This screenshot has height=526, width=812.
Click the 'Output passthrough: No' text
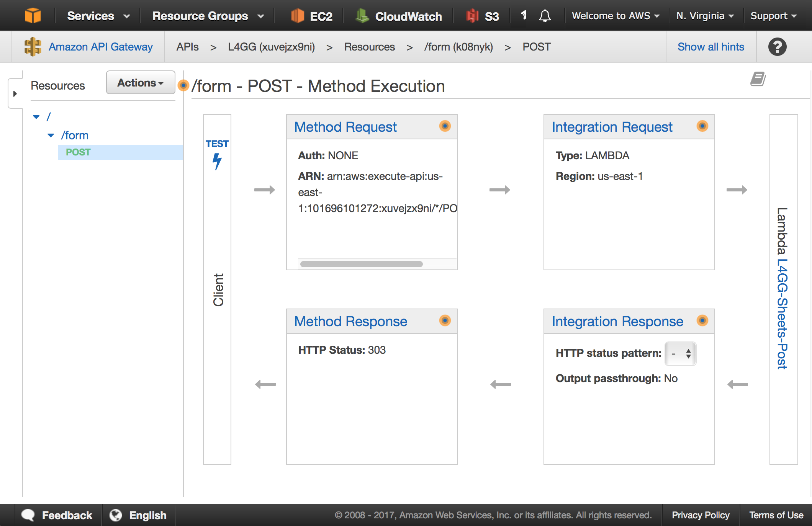pos(617,378)
